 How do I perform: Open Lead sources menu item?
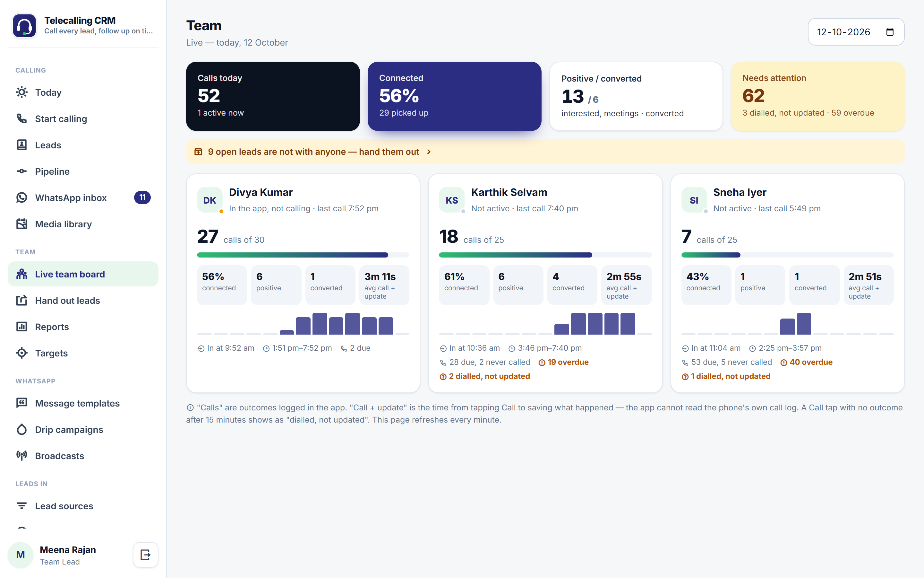[x=83, y=506]
